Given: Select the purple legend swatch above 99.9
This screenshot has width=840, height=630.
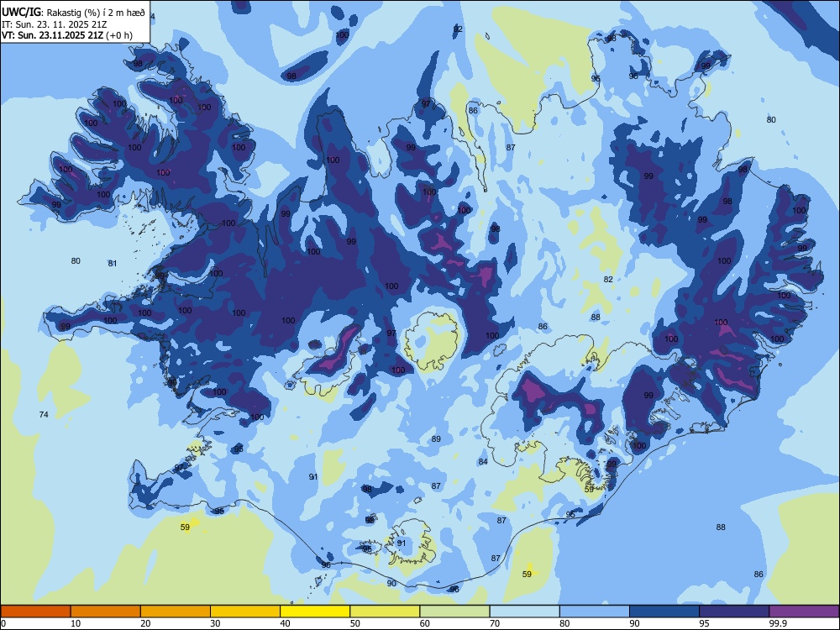Looking at the screenshot, I should [x=804, y=612].
